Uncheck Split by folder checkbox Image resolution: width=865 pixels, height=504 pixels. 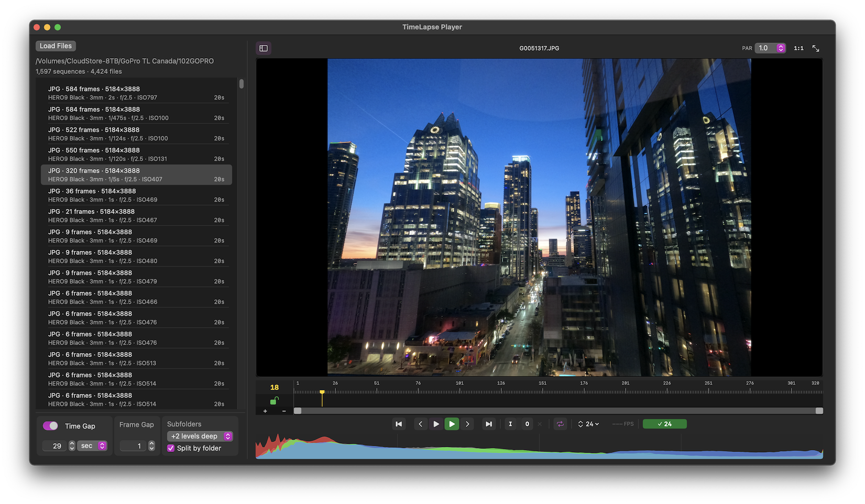[x=171, y=448]
